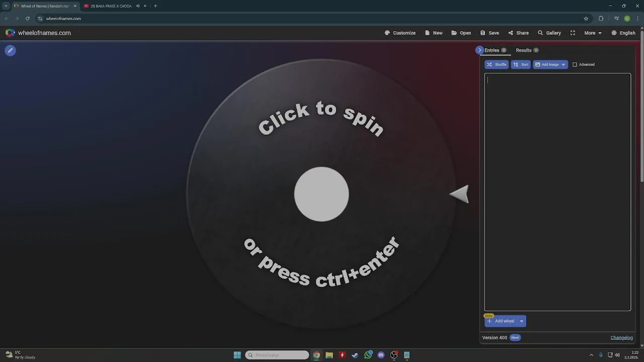Open Steam from the taskbar
This screenshot has height=362, width=644.
(355, 355)
